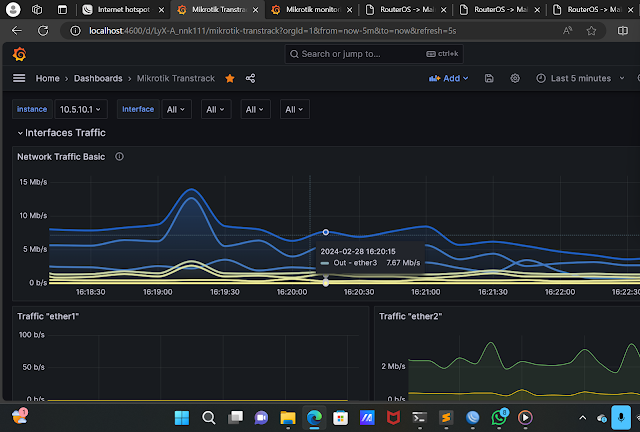Go to Dashboards breadcrumb
Screen dimensions: 640x432
[98, 78]
